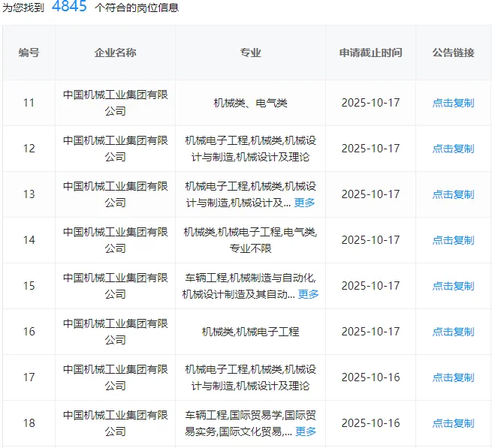Image resolution: width=492 pixels, height=448 pixels.
Task: Click the 编号 column header
Action: (29, 53)
